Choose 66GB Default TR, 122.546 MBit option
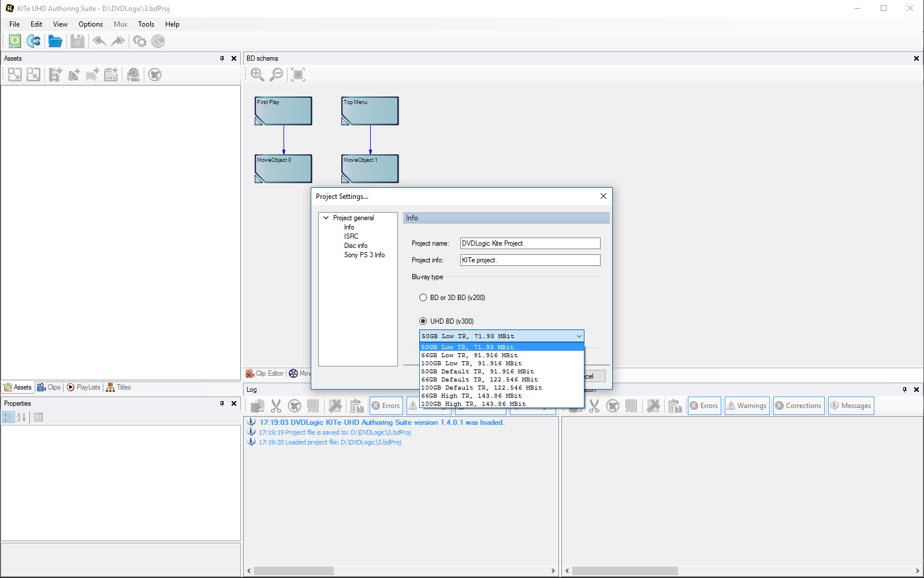Image resolution: width=924 pixels, height=578 pixels. [x=479, y=380]
